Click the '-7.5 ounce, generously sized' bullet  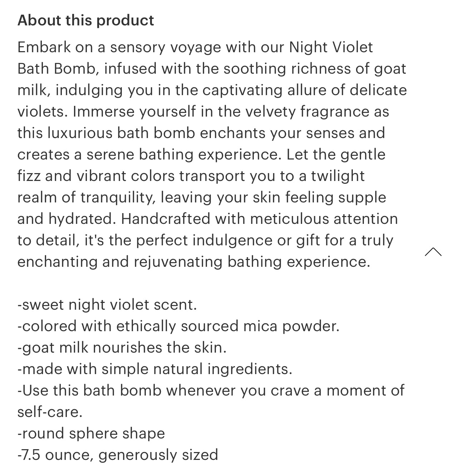(x=118, y=455)
